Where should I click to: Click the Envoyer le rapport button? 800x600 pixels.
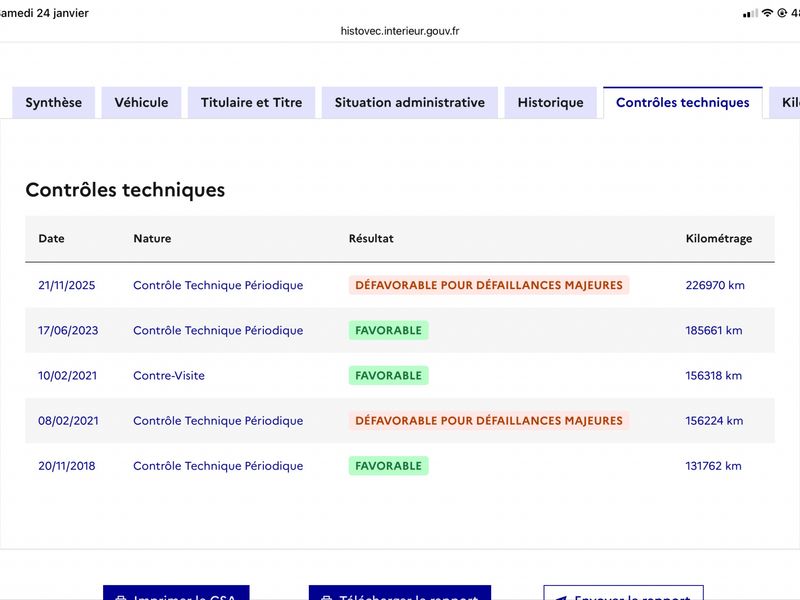coord(623,595)
